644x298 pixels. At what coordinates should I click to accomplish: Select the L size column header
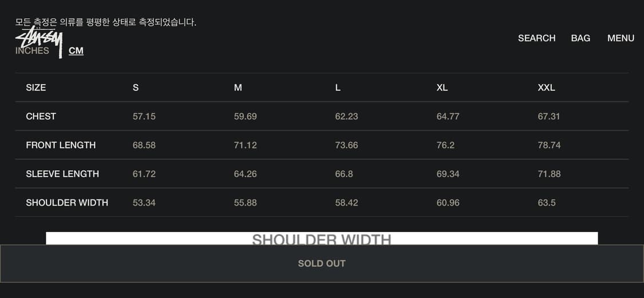338,88
